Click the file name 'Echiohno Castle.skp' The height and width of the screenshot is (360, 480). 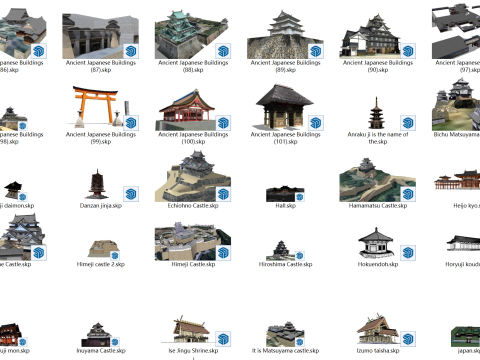[193, 206]
